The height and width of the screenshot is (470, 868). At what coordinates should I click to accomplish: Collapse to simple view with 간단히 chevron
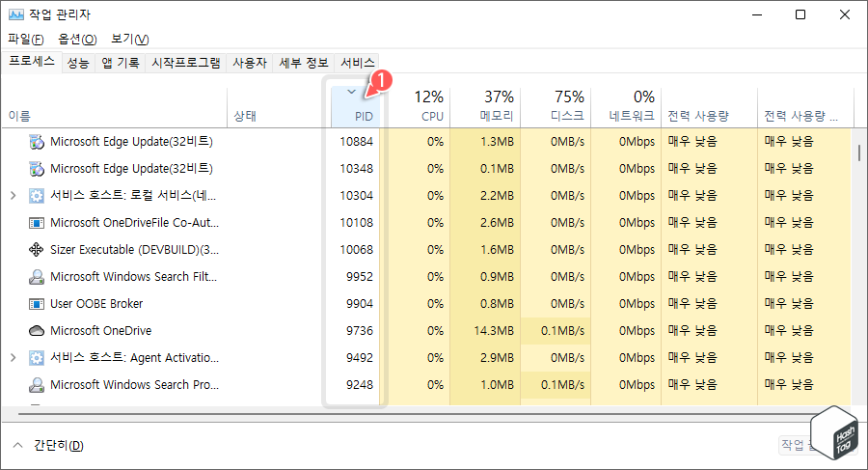click(17, 445)
